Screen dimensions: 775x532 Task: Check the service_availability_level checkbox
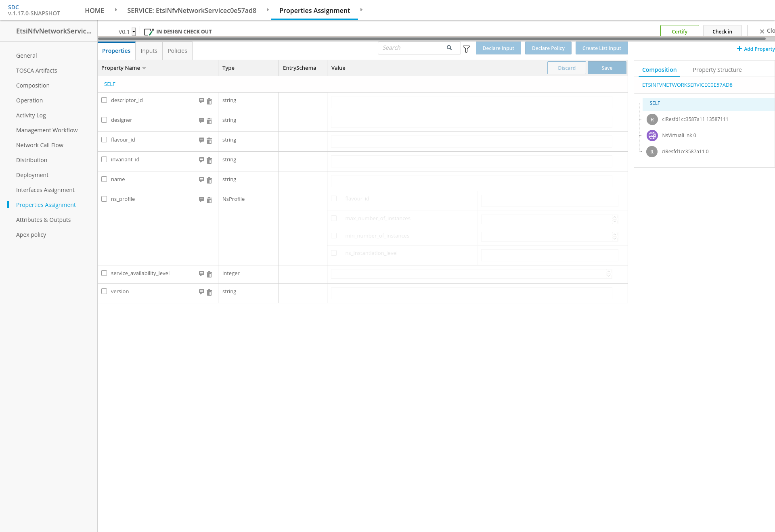point(104,273)
